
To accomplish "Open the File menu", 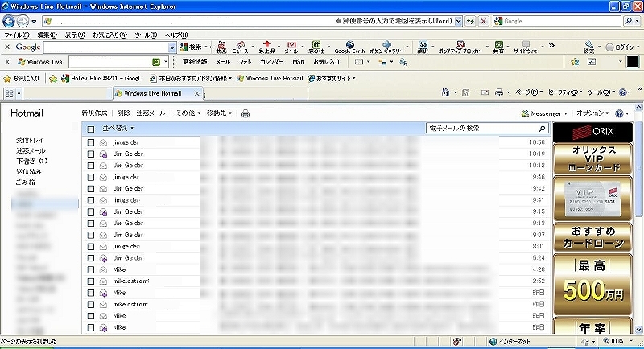I will pos(17,35).
